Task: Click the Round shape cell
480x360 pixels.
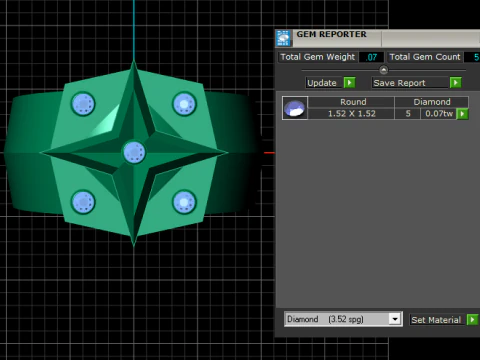Action: [x=351, y=102]
